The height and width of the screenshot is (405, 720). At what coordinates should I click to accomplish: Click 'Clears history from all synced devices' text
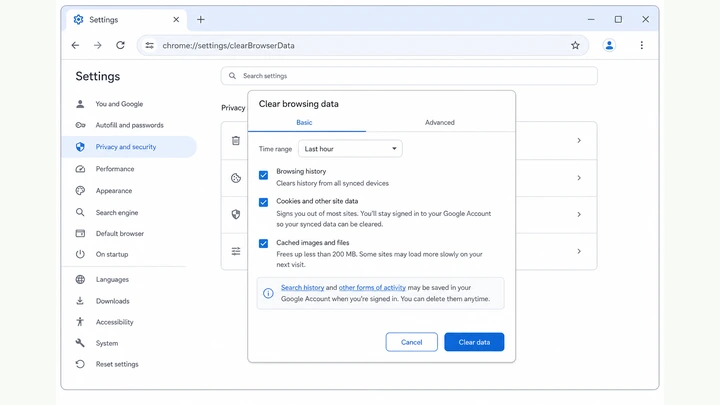coord(332,183)
